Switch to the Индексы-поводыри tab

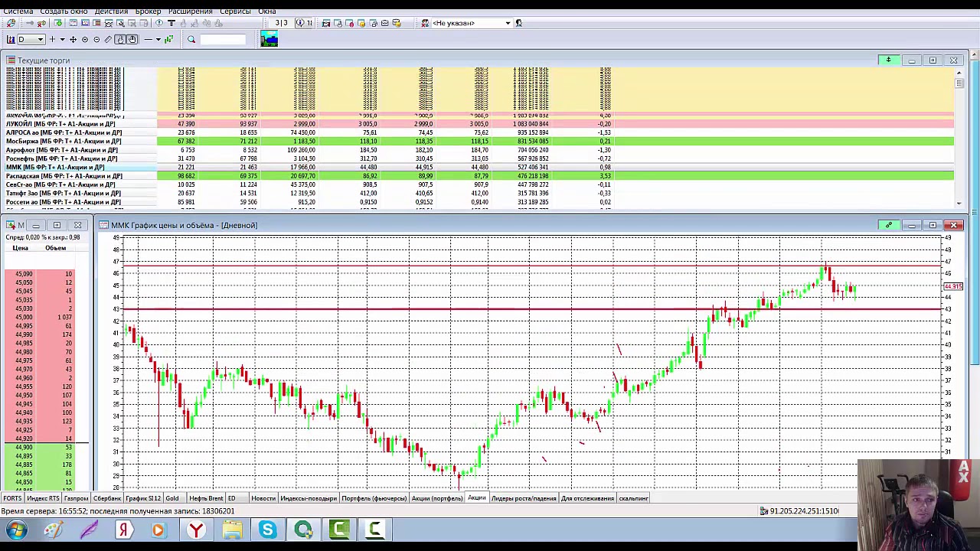tap(309, 498)
